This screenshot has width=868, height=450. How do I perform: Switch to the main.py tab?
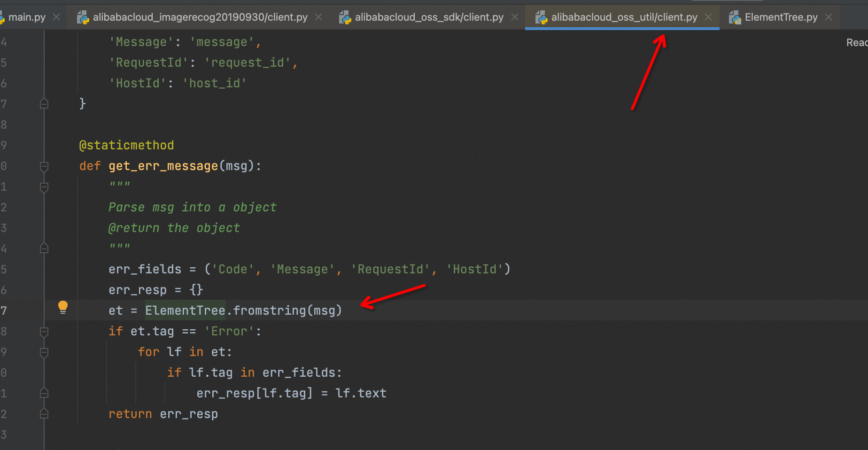(x=27, y=17)
